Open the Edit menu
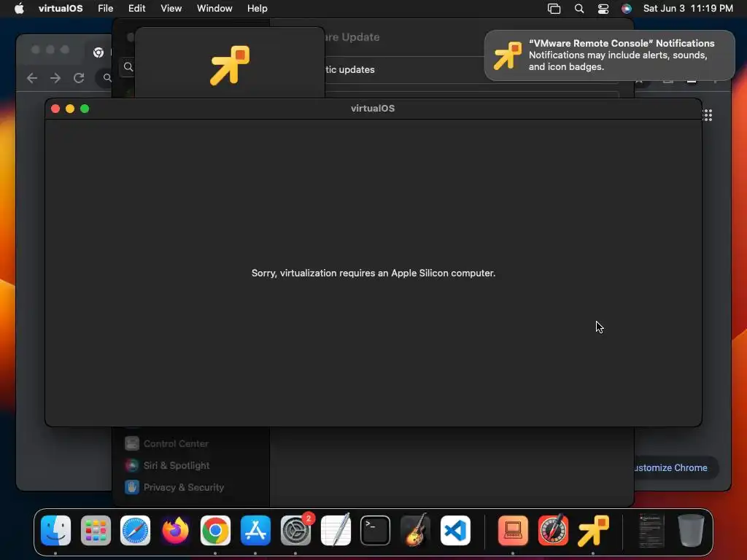This screenshot has width=747, height=560. pyautogui.click(x=136, y=8)
